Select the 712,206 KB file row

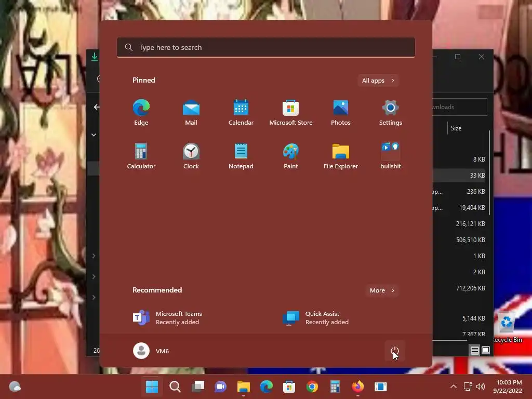point(459,288)
